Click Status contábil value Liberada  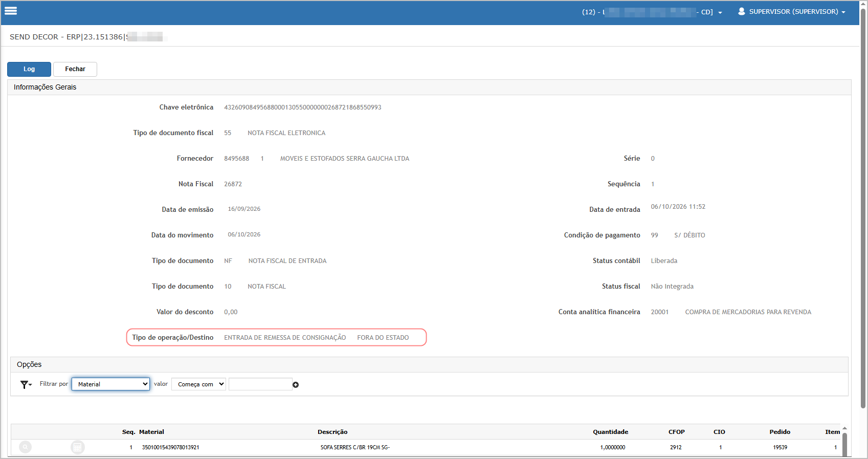pos(664,261)
